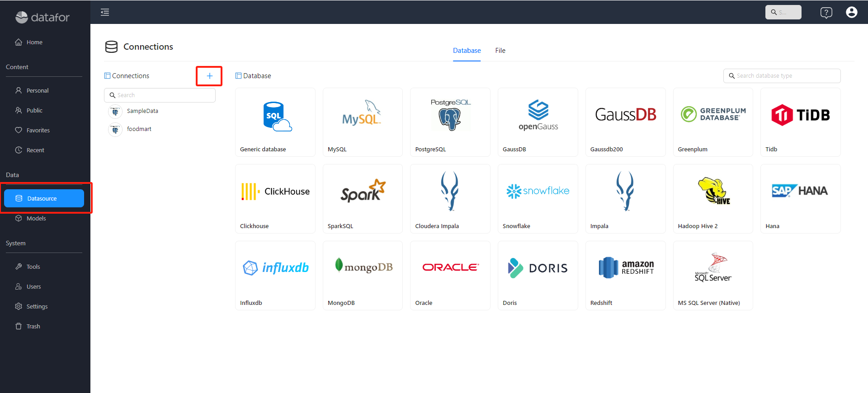Pick the Amazon Redshift tile
The height and width of the screenshot is (393, 868).
625,275
